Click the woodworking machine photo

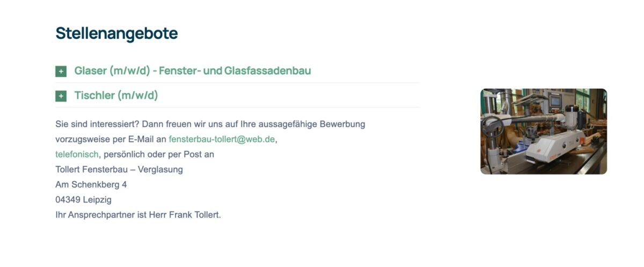point(543,132)
